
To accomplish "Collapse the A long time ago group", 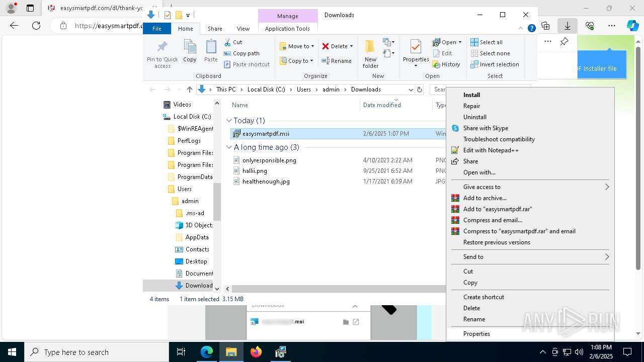I will (x=229, y=147).
